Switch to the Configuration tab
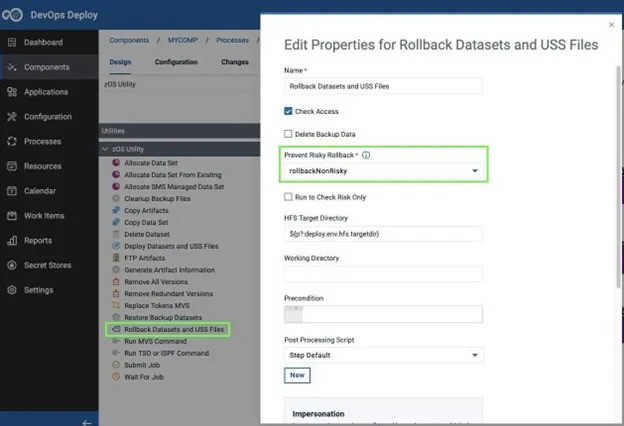 pos(176,62)
